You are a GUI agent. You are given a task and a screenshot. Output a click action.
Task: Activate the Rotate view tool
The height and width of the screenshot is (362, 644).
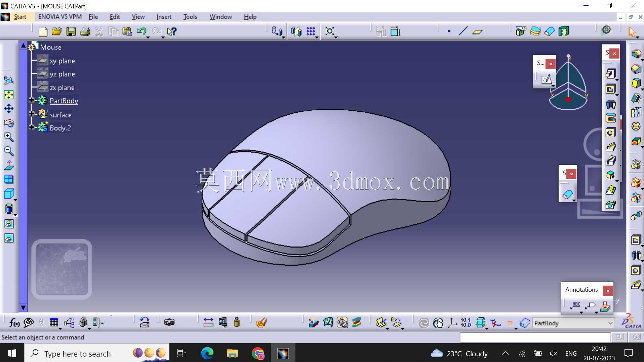[x=9, y=123]
